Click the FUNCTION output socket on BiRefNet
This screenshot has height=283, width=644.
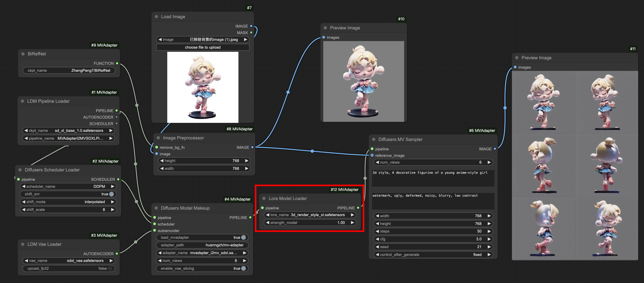[117, 63]
